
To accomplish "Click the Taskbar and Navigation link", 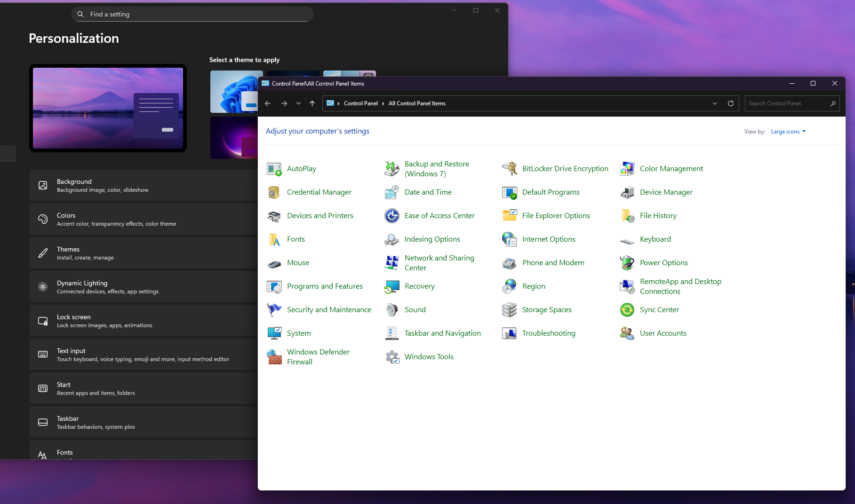I will point(443,333).
